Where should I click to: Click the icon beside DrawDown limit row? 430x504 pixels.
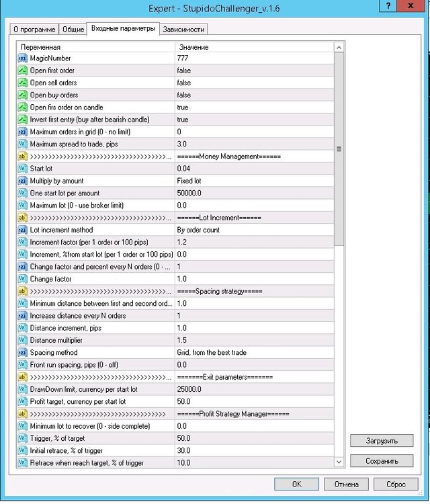click(x=22, y=389)
